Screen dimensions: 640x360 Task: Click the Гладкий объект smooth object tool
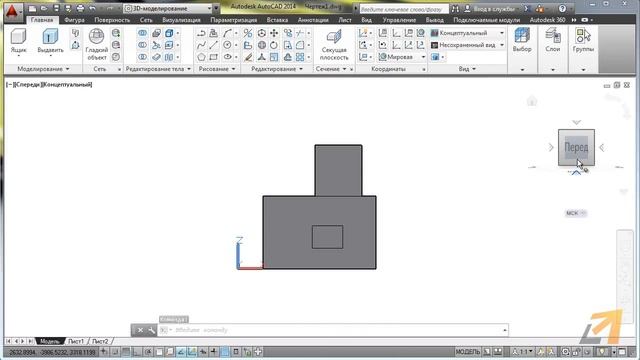point(97,44)
